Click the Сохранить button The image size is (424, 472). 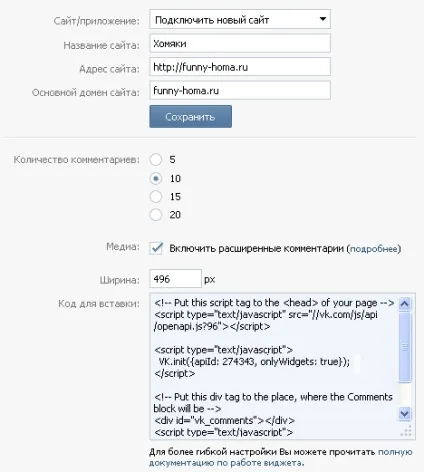coord(190,117)
